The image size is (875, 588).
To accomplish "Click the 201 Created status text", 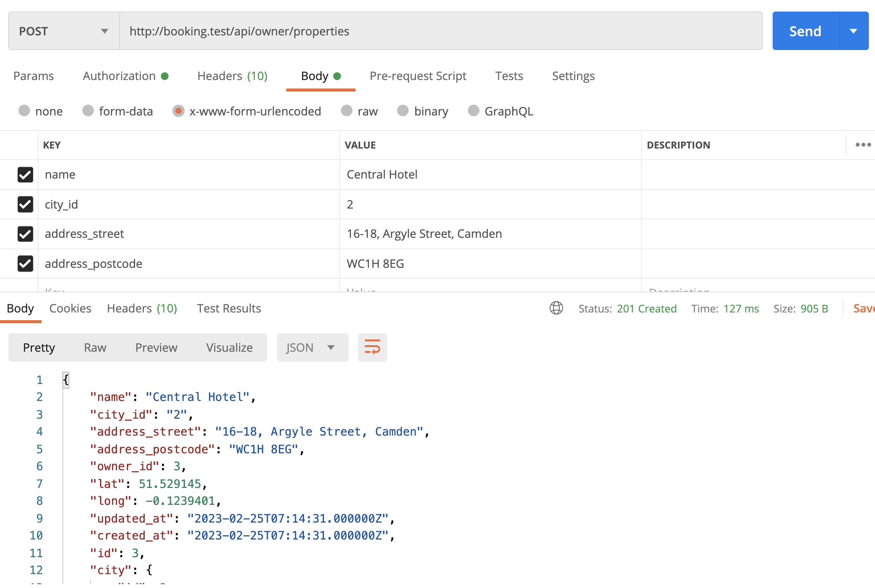I will (x=646, y=309).
